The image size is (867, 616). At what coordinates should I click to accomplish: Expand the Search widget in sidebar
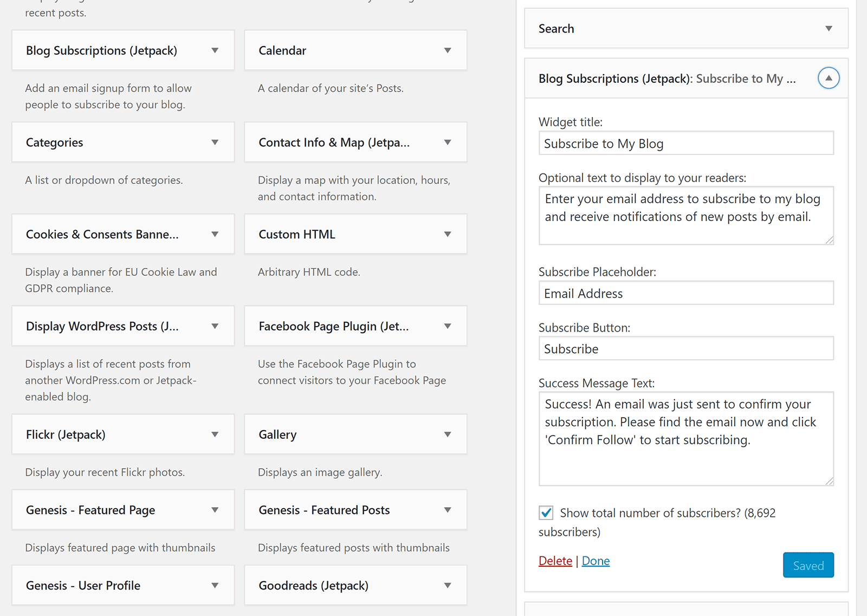(829, 29)
